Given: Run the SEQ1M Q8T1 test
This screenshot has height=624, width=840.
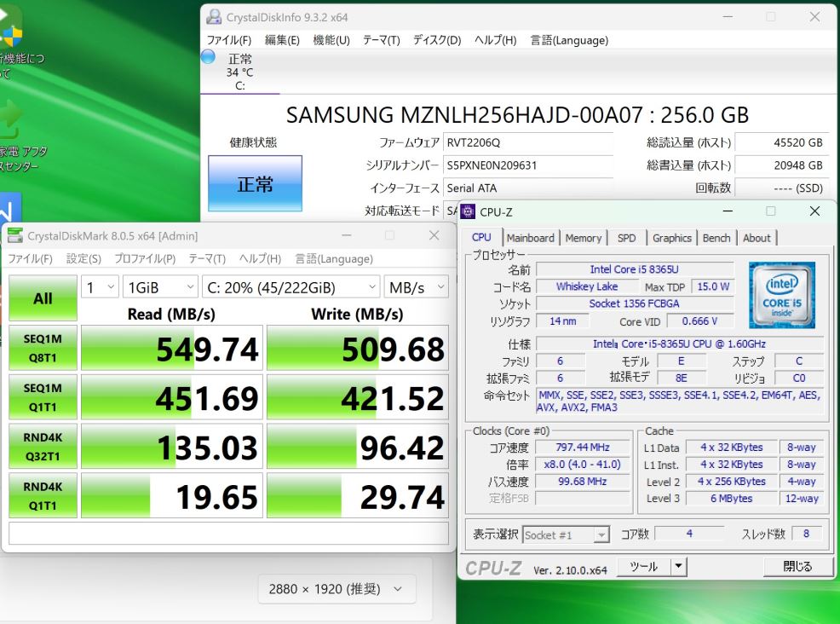Looking at the screenshot, I should (43, 348).
